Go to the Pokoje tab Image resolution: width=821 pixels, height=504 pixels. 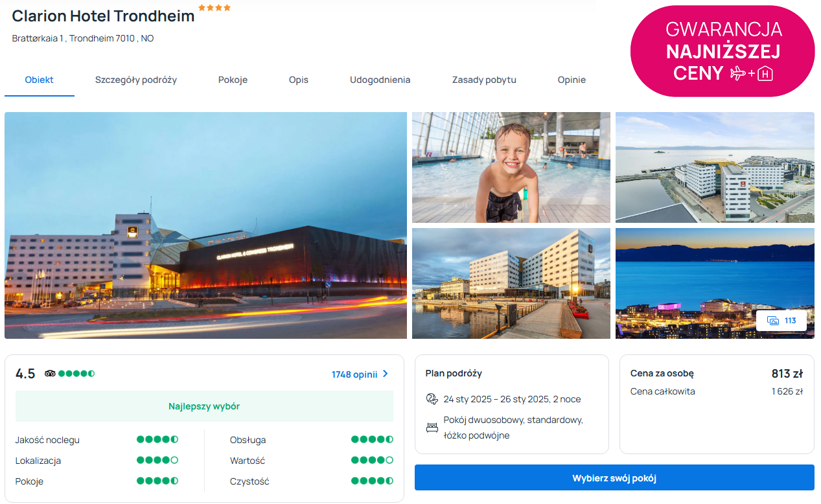pyautogui.click(x=233, y=80)
